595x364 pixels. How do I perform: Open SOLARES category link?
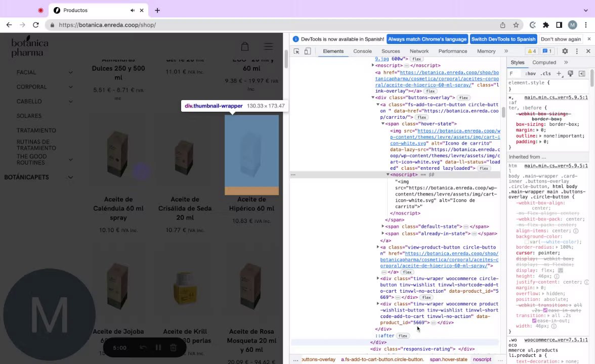point(29,116)
